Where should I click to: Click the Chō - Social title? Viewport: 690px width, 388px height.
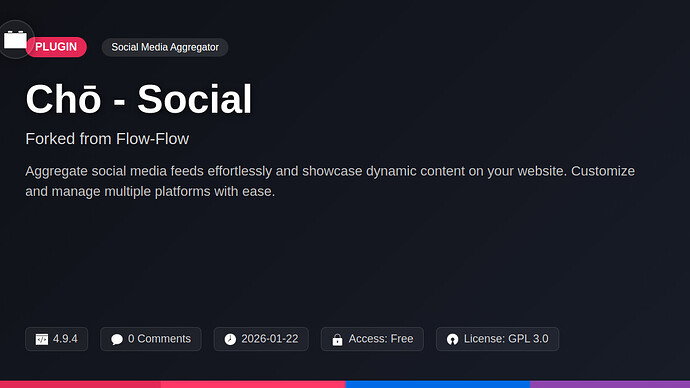[x=139, y=99]
